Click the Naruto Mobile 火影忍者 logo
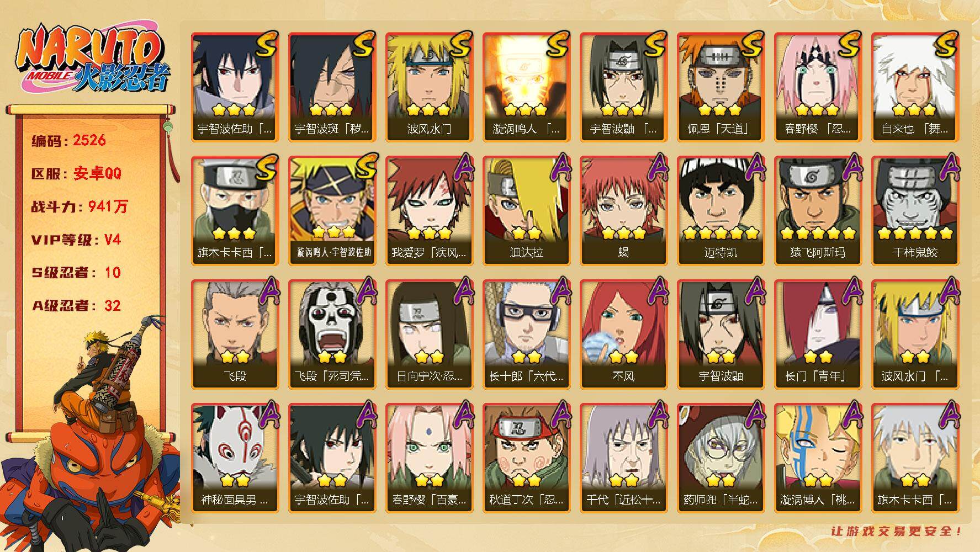This screenshot has height=552, width=980. pos(92,59)
